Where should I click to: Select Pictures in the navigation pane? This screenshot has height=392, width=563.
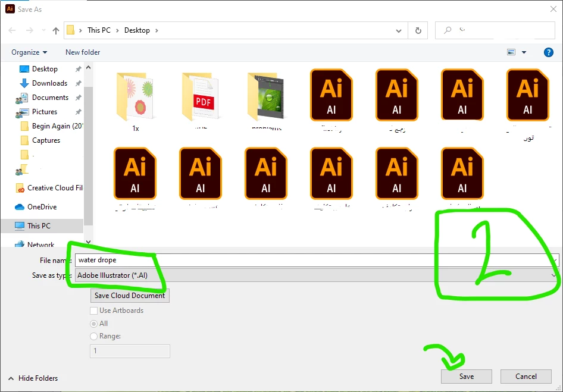[x=44, y=112]
